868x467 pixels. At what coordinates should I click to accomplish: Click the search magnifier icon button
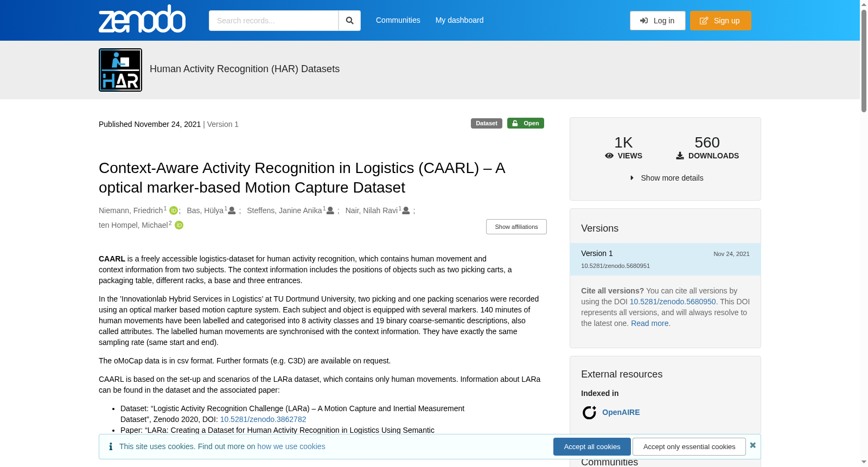point(349,21)
